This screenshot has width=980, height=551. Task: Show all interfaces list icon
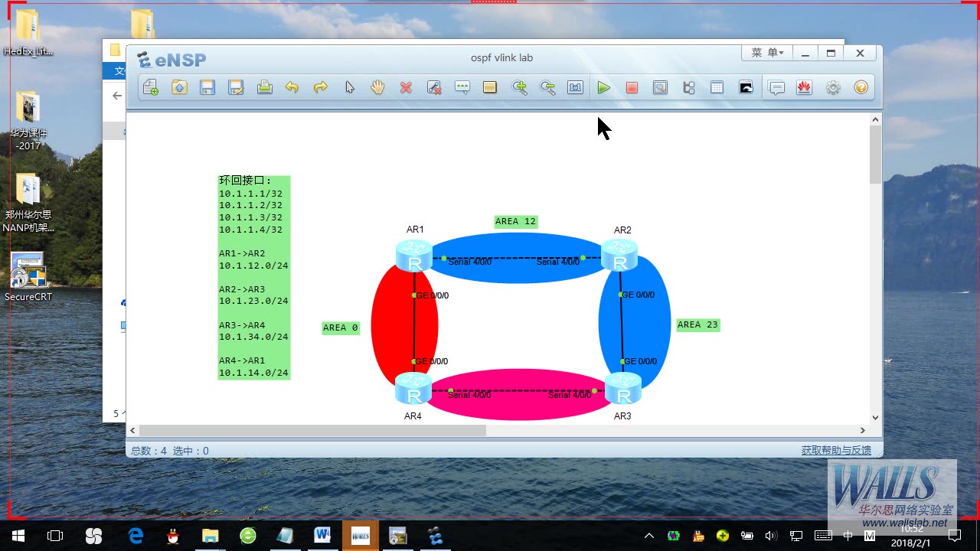click(x=688, y=88)
